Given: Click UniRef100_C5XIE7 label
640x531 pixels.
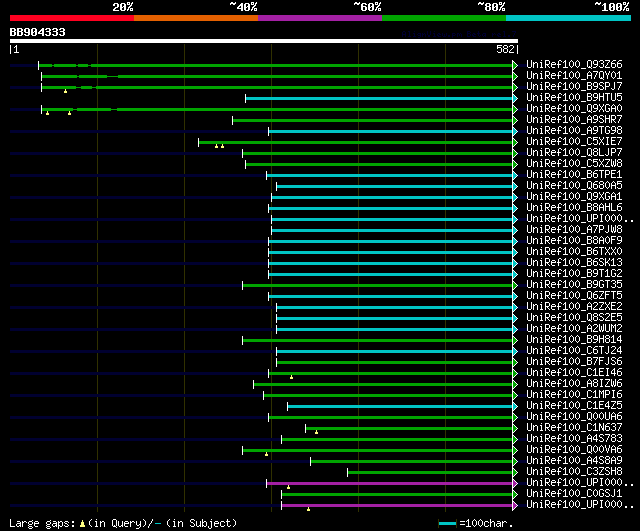Looking at the screenshot, I should pyautogui.click(x=574, y=142).
